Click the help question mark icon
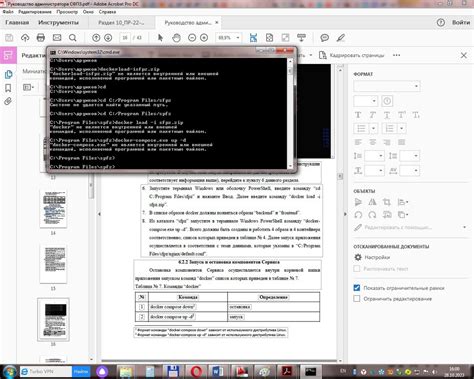The image size is (474, 379). pos(441,22)
